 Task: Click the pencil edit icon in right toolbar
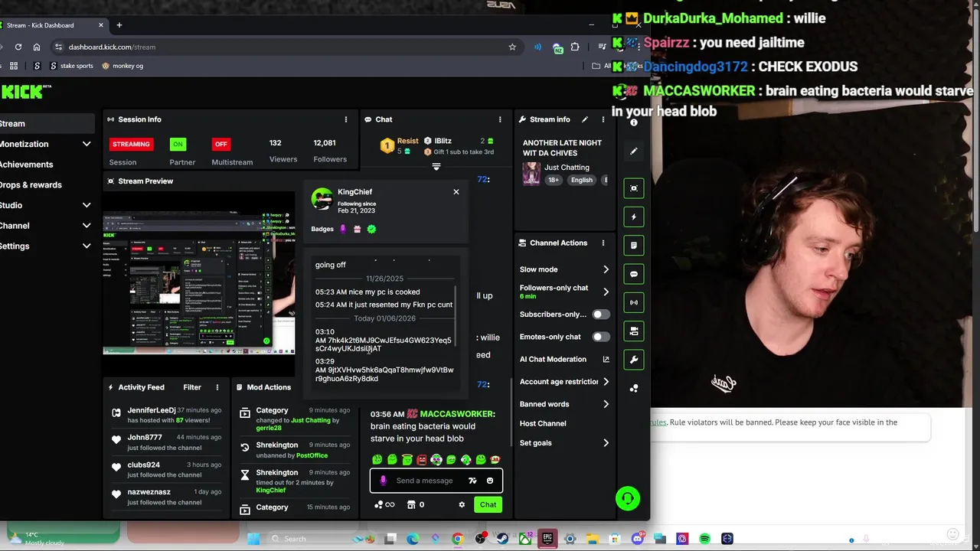(x=634, y=152)
